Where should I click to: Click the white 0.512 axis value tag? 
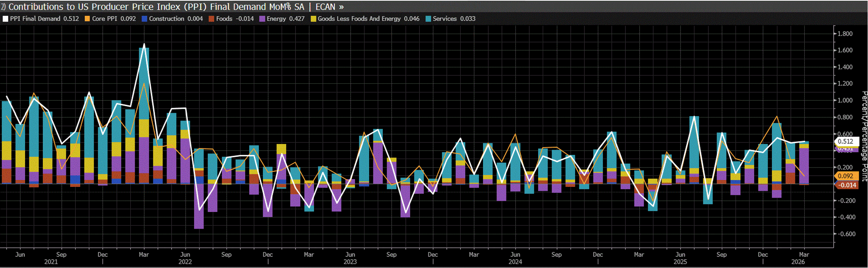(x=846, y=141)
